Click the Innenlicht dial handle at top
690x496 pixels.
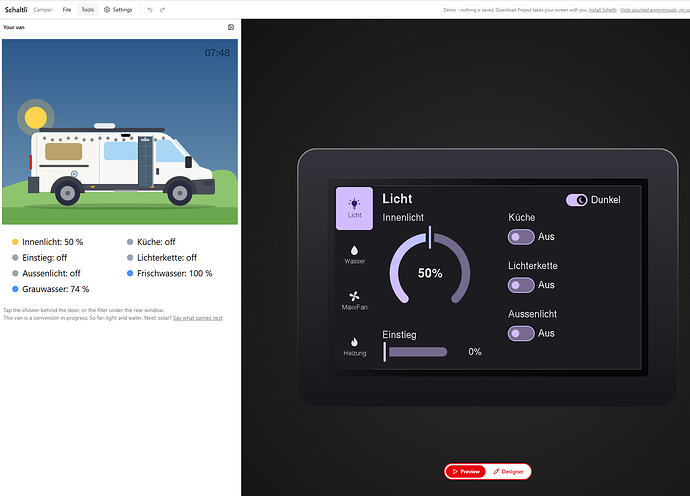430,238
